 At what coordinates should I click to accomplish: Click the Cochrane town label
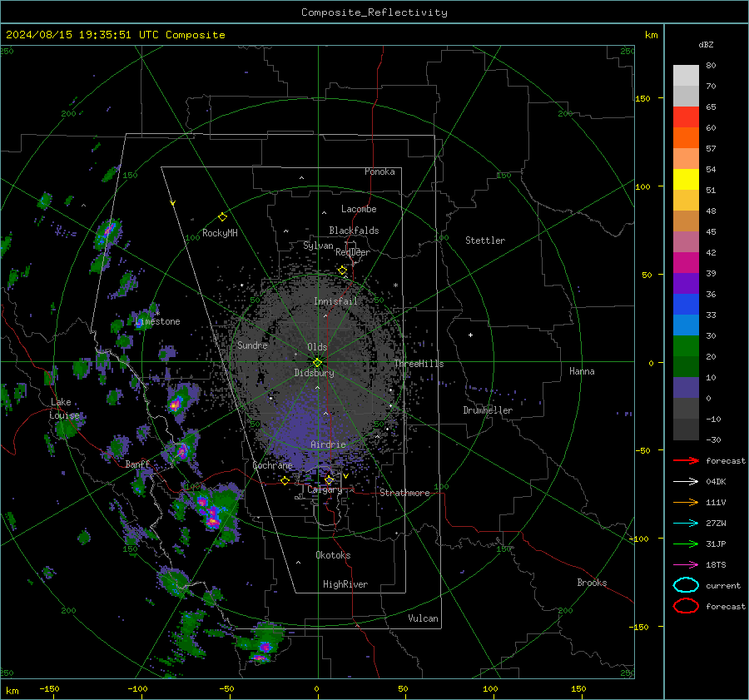pyautogui.click(x=272, y=465)
